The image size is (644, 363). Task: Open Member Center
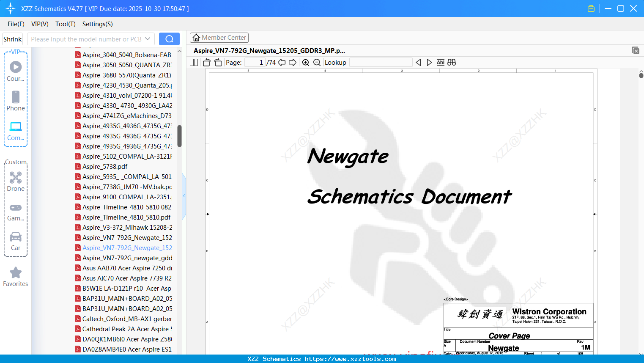[x=219, y=38]
